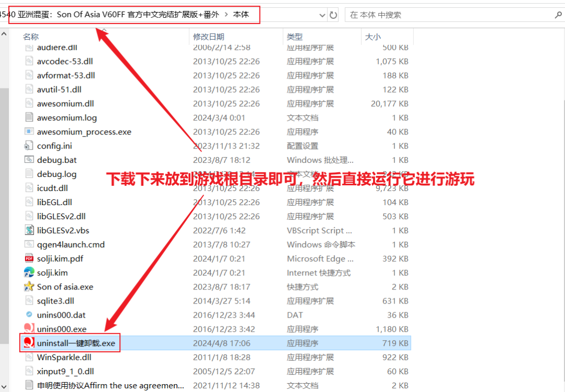This screenshot has height=392, width=565.
Task: Click the scroll up arrow of navigation pane
Action: click(x=4, y=34)
